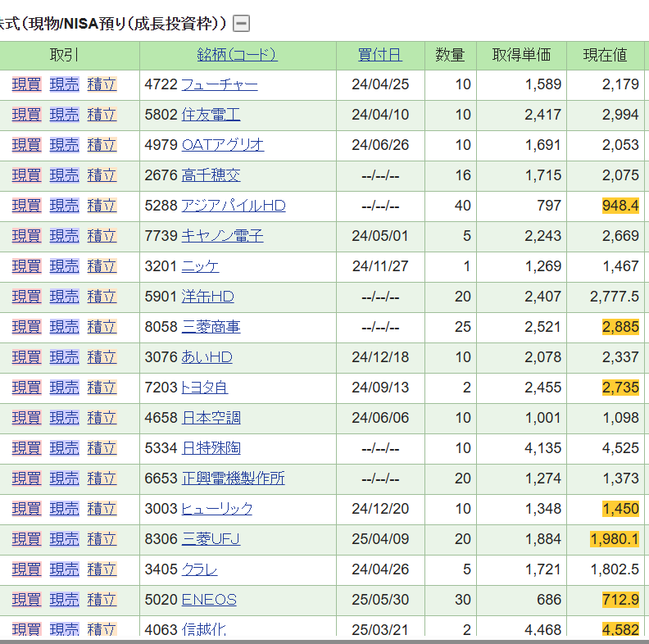Click 現買 for 三菱商事 row
The width and height of the screenshot is (649, 644).
(27, 327)
